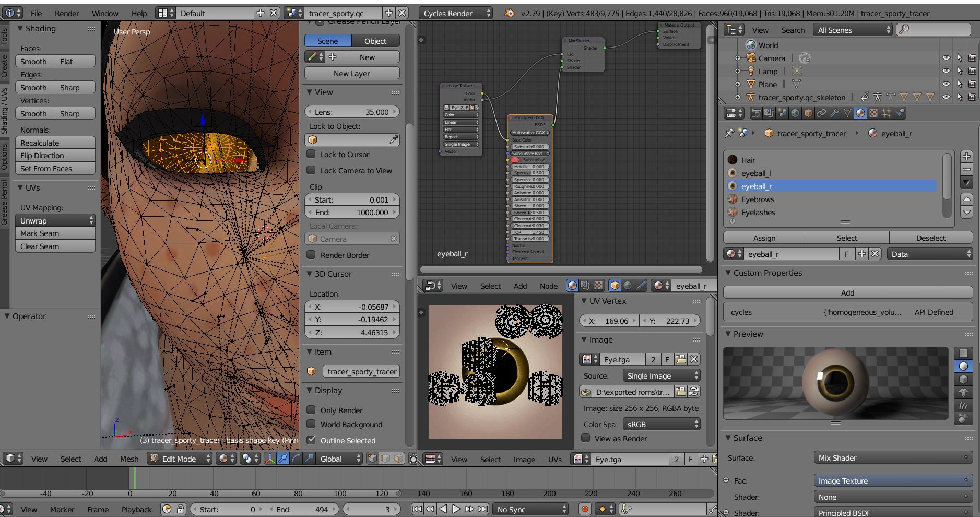Screen dimensions: 980x517
Task: Open the Object properties cube tab
Action: click(x=808, y=113)
